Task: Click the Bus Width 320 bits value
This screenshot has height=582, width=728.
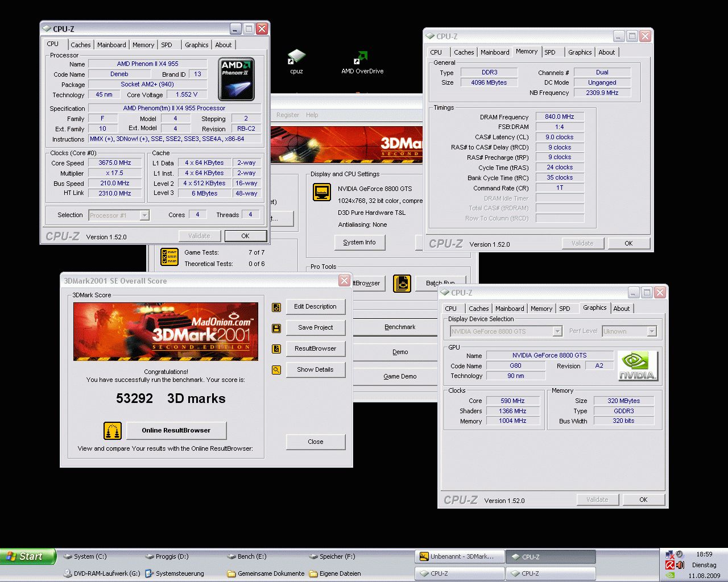Action: coord(624,421)
